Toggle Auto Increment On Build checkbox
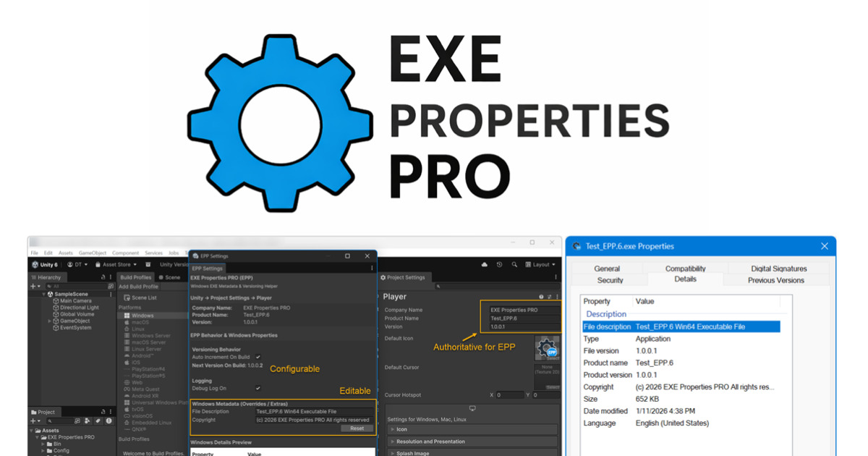 (x=258, y=357)
